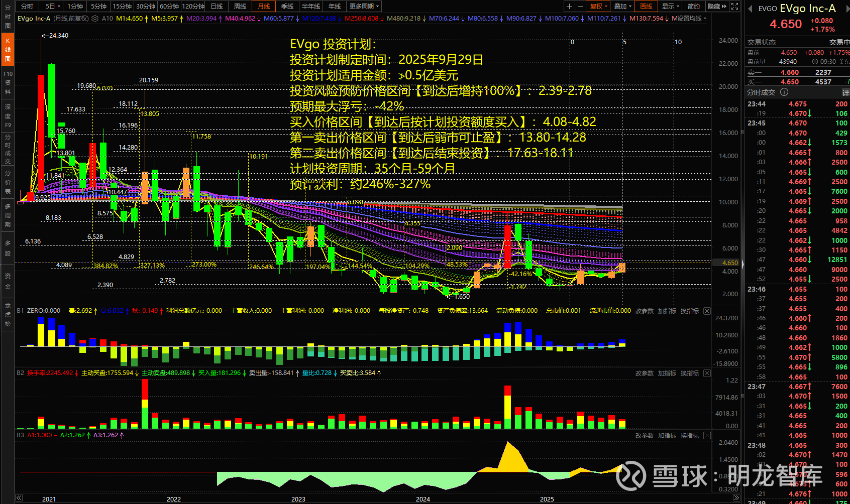Click the EVgo Inc-A title in quote panel

tap(808, 9)
